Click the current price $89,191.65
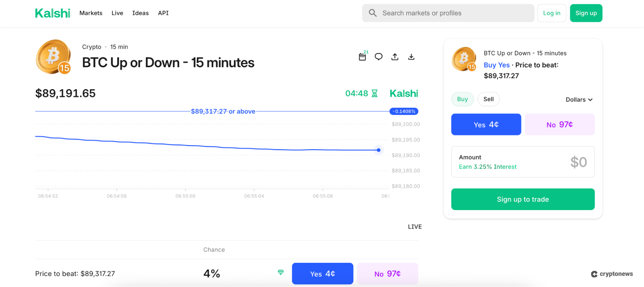644x287 pixels. point(65,93)
